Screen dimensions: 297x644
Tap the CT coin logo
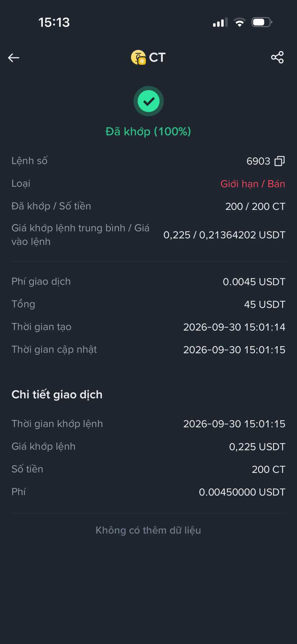click(x=138, y=57)
